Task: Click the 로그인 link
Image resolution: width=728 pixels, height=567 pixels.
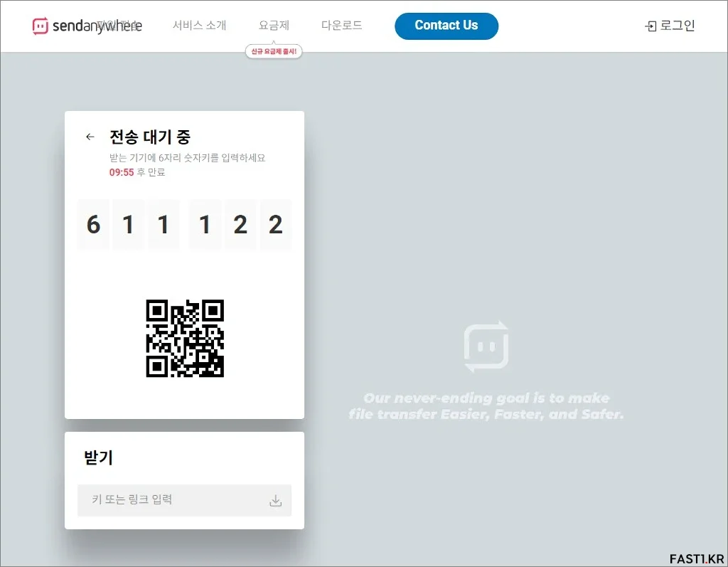Action: (678, 25)
